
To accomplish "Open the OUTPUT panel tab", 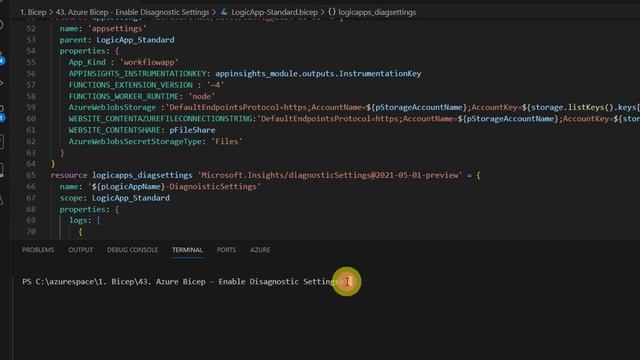I will coord(80,250).
